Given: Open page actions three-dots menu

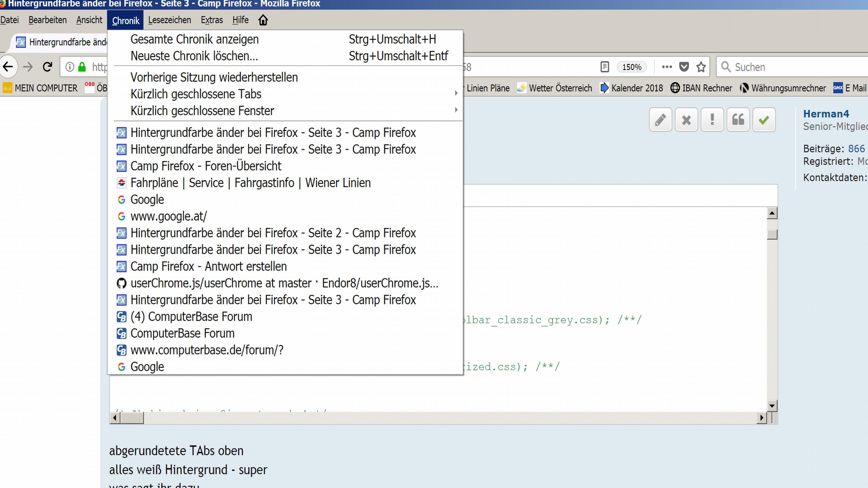Looking at the screenshot, I should click(667, 67).
